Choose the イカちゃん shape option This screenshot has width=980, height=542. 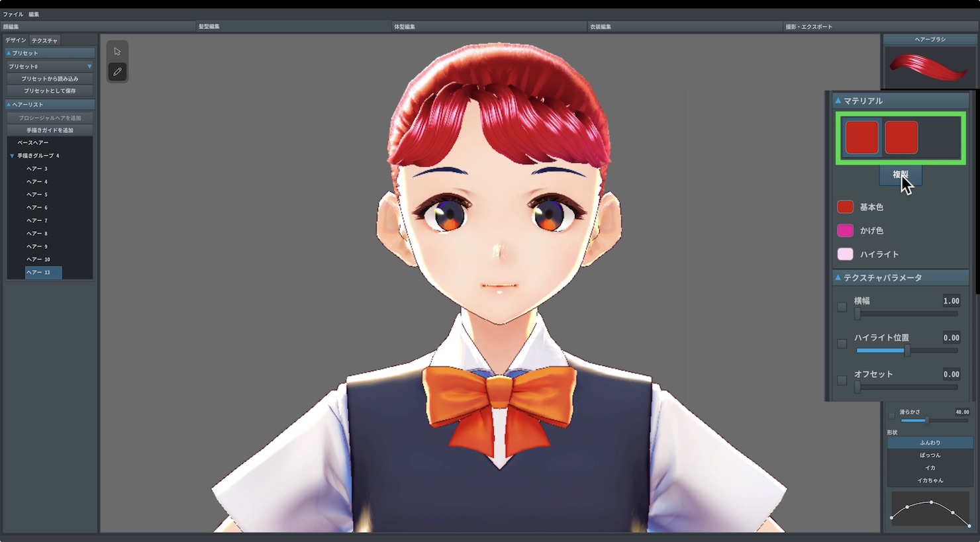pyautogui.click(x=930, y=480)
